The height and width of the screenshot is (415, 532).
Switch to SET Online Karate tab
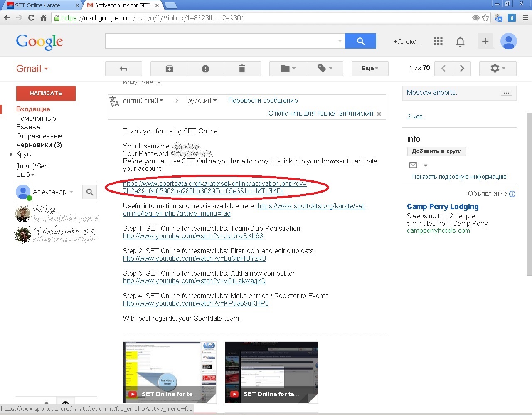point(41,5)
